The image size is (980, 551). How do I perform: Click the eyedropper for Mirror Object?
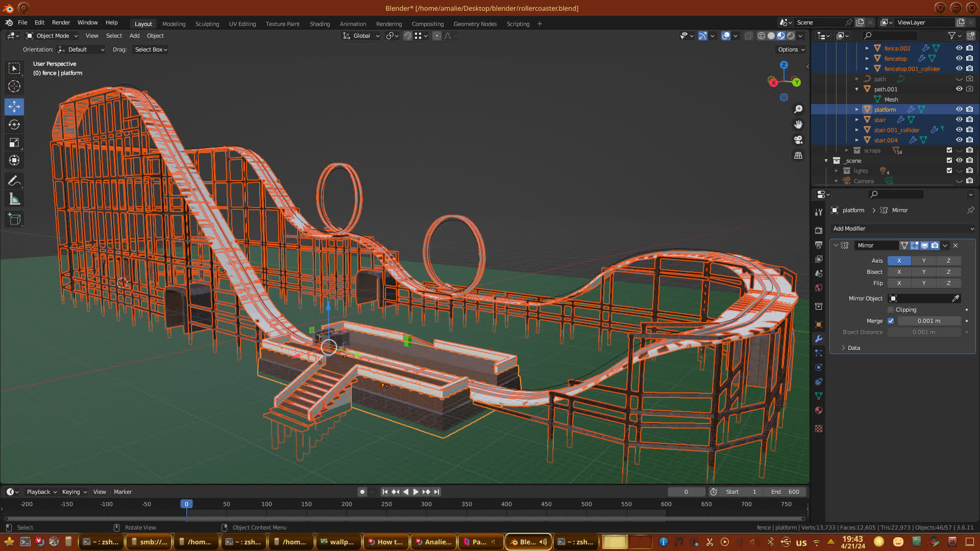click(x=955, y=298)
